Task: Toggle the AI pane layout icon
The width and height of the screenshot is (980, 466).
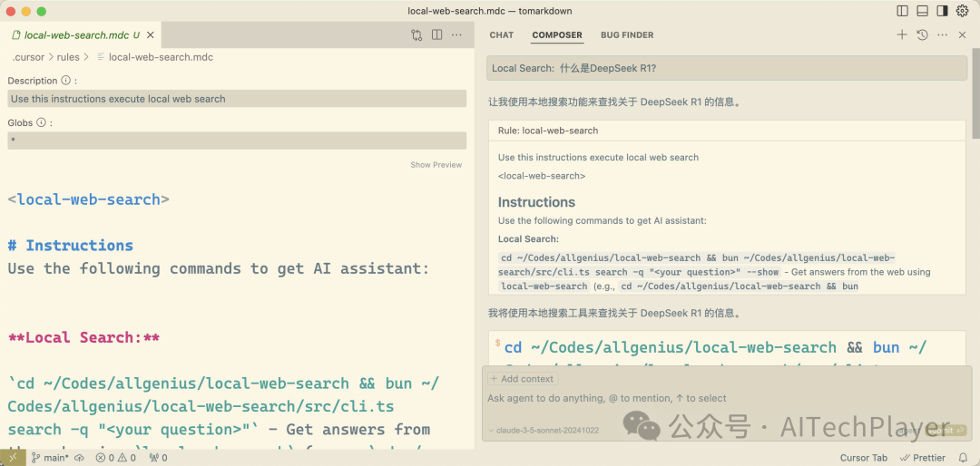Action: tap(942, 11)
